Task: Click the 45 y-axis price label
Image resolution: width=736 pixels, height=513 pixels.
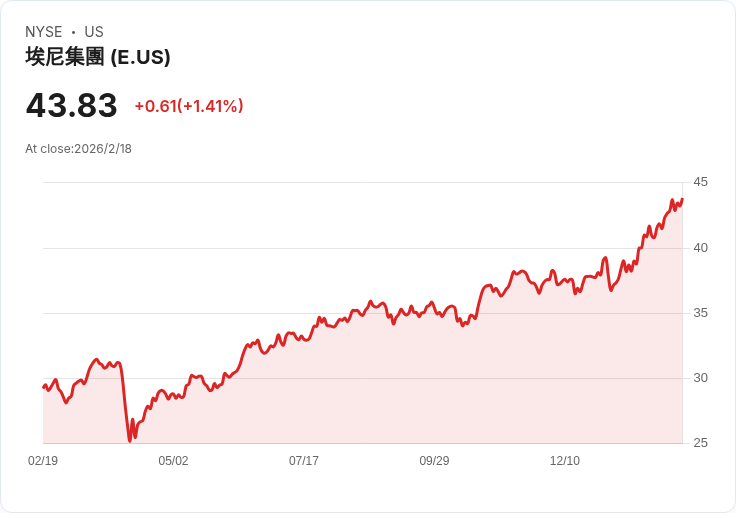Action: pyautogui.click(x=700, y=182)
